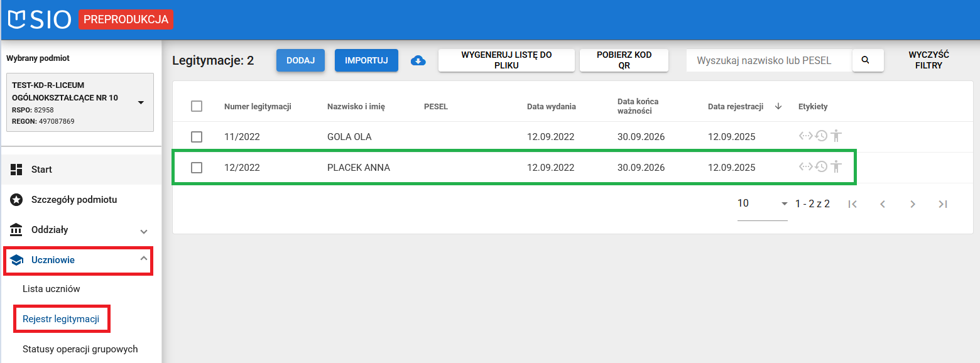The image size is (980, 363).
Task: Click the code etiquette icon for GOLA OLA
Action: point(806,136)
